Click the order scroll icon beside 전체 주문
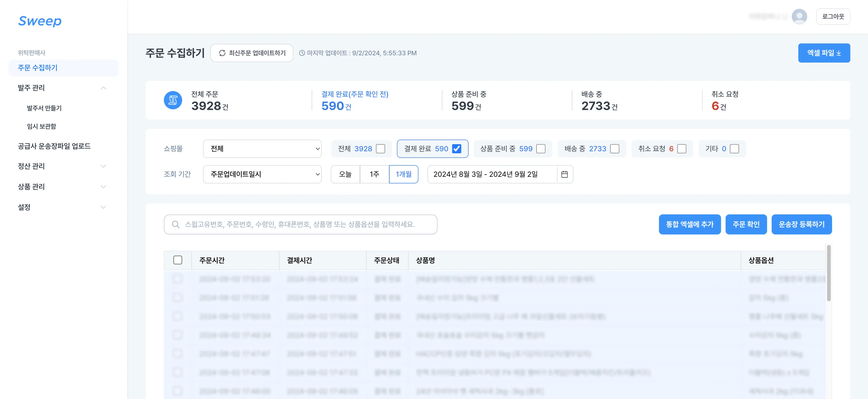868x399 pixels. coord(173,100)
